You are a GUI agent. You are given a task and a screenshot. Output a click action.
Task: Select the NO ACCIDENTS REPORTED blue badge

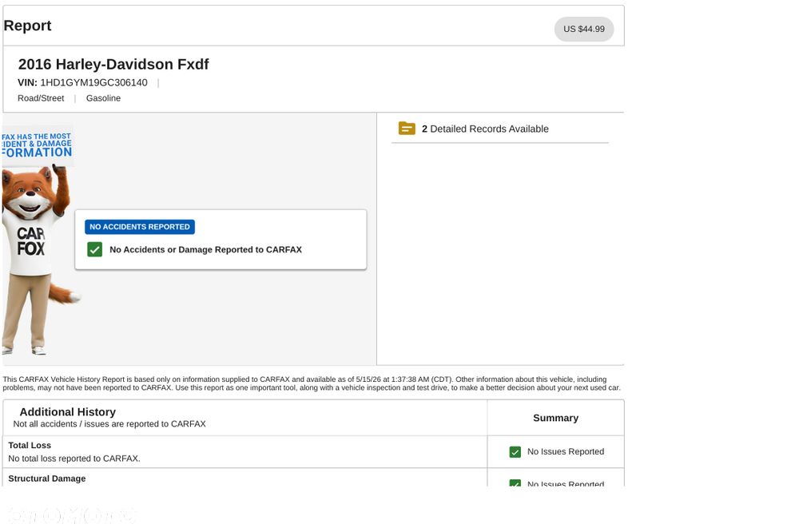[x=140, y=227]
